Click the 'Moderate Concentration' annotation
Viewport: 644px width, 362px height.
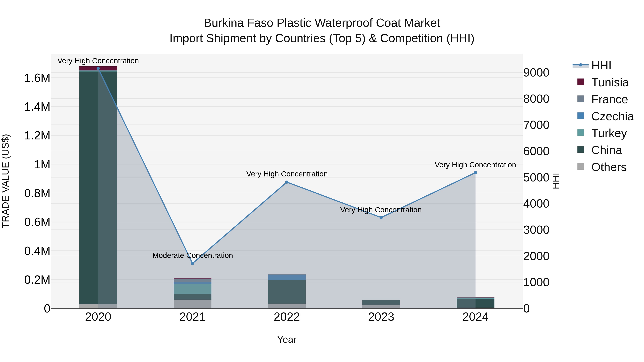point(192,256)
